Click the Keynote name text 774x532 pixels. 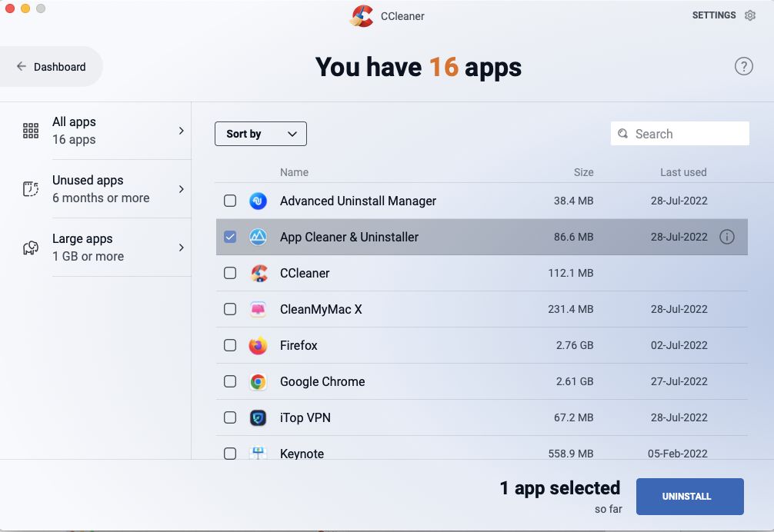pyautogui.click(x=302, y=454)
